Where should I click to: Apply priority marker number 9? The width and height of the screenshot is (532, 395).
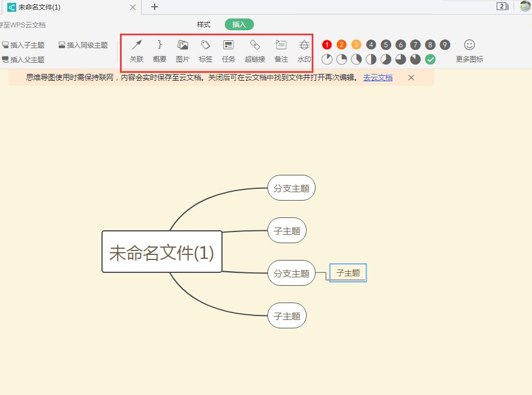click(445, 45)
